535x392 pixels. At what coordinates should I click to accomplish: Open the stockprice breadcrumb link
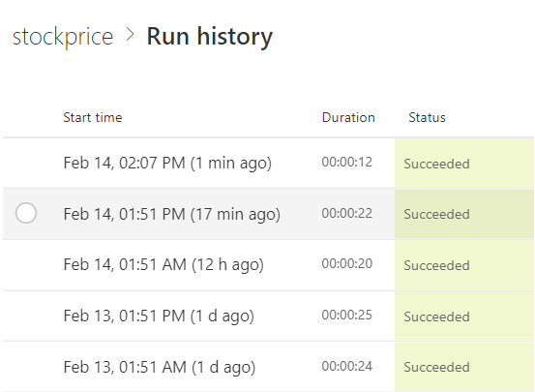pyautogui.click(x=63, y=37)
